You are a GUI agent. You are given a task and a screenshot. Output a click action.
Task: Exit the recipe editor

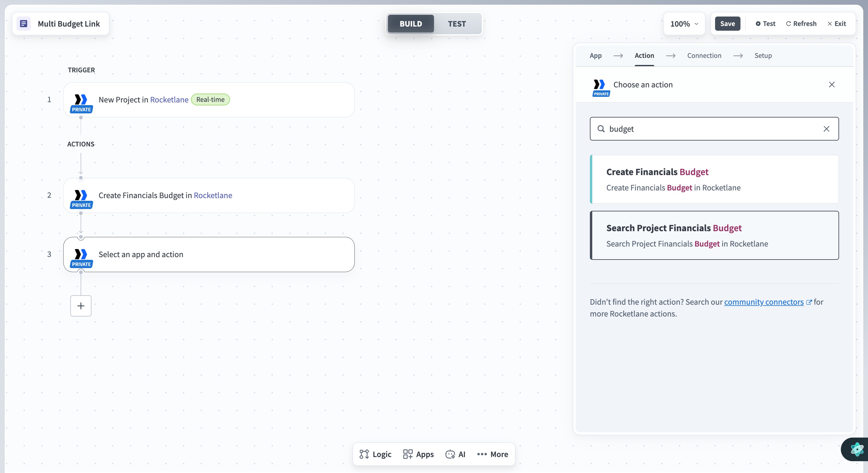tap(837, 24)
